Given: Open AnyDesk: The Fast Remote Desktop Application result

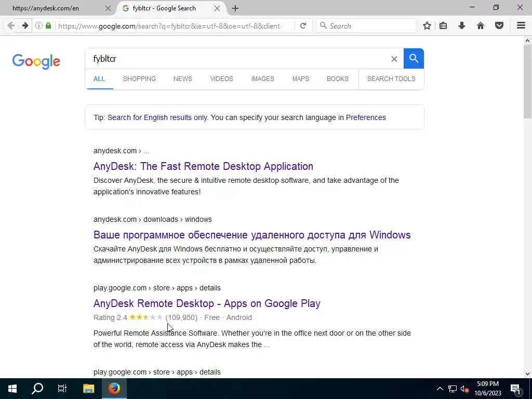Looking at the screenshot, I should (x=203, y=166).
